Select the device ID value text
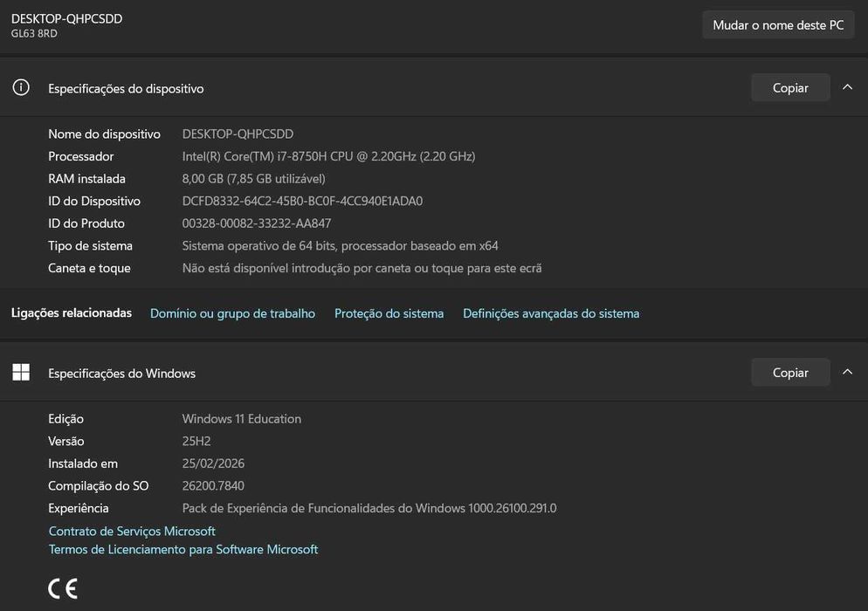 click(x=302, y=201)
